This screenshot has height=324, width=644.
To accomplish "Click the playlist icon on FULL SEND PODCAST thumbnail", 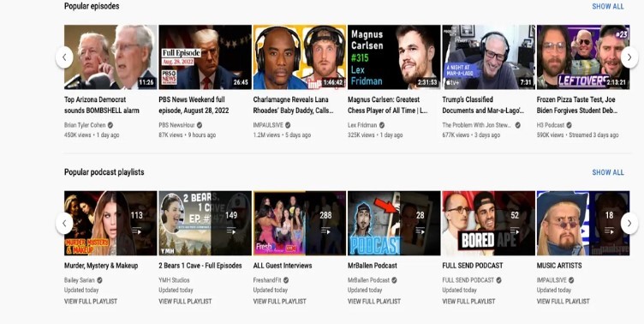I will coord(514,231).
